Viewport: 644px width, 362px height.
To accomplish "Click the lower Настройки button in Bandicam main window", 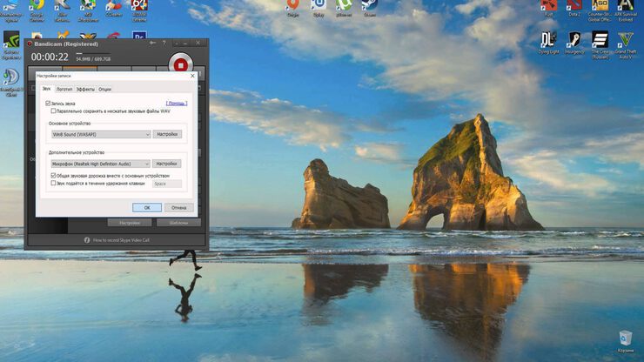I will click(130, 223).
